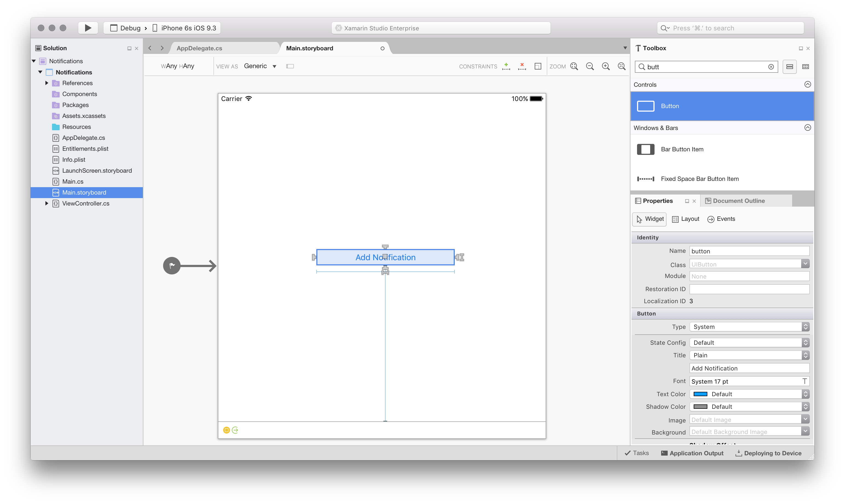Click Text Color Default swatch
845x504 pixels.
pos(700,394)
